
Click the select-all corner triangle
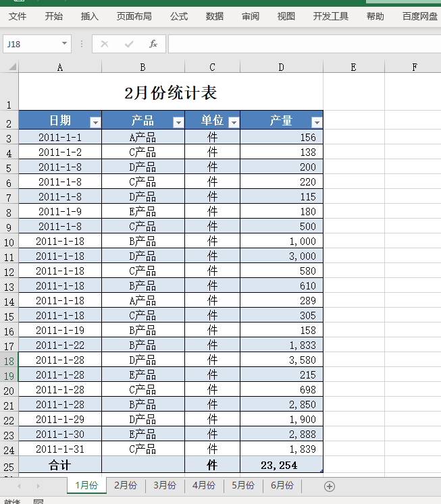click(13, 67)
